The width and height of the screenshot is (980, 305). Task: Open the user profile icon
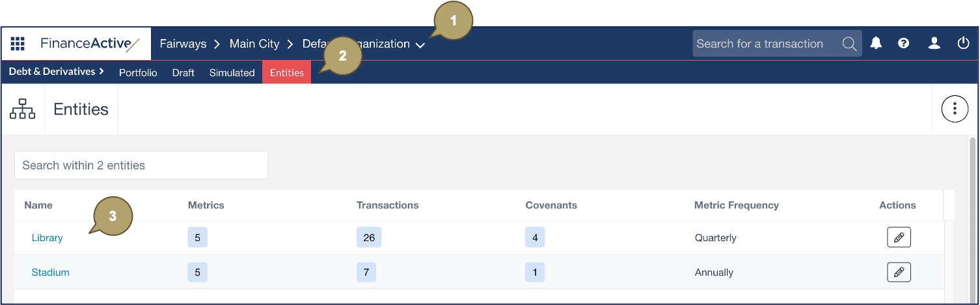pos(934,44)
